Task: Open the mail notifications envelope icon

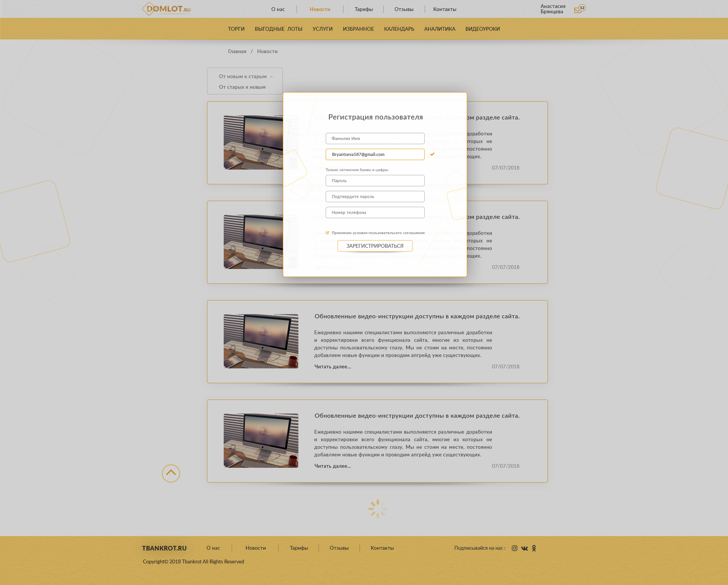Action: click(577, 10)
